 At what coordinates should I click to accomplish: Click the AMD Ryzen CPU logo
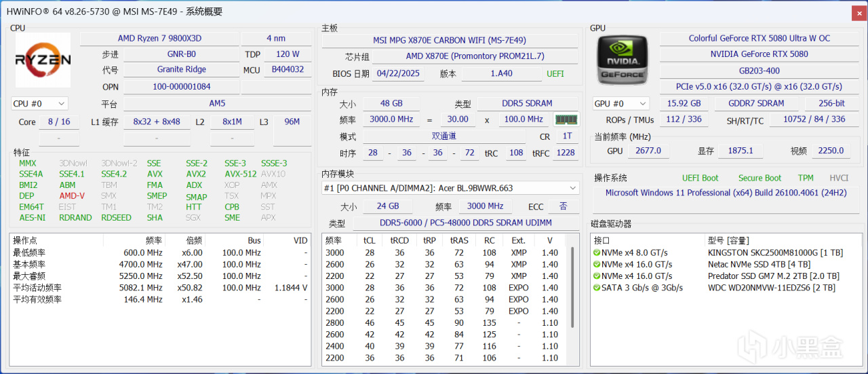(x=43, y=60)
